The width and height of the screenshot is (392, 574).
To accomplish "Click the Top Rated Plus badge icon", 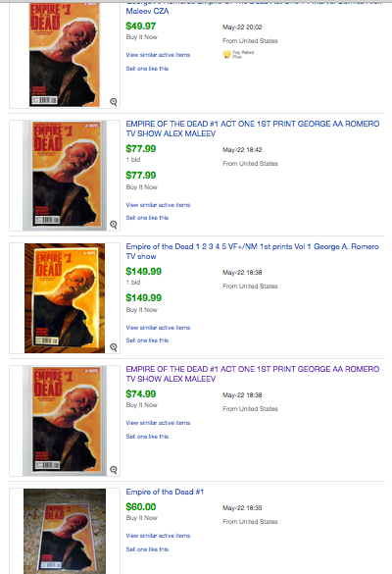I will [226, 55].
